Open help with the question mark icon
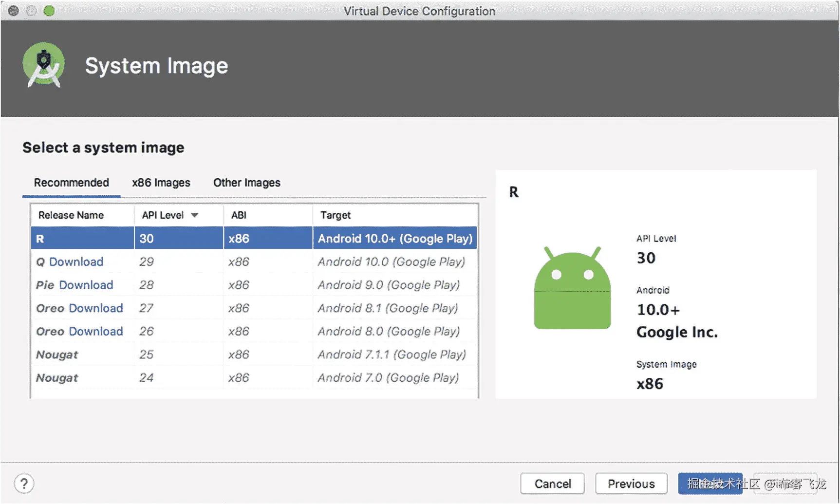This screenshot has height=504, width=840. (x=24, y=484)
